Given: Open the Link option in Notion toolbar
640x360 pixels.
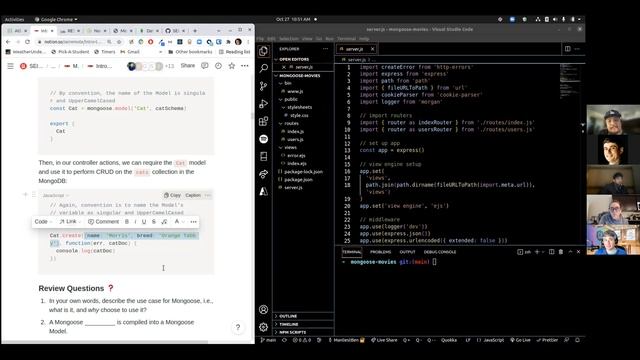Looking at the screenshot, I should tap(70, 222).
